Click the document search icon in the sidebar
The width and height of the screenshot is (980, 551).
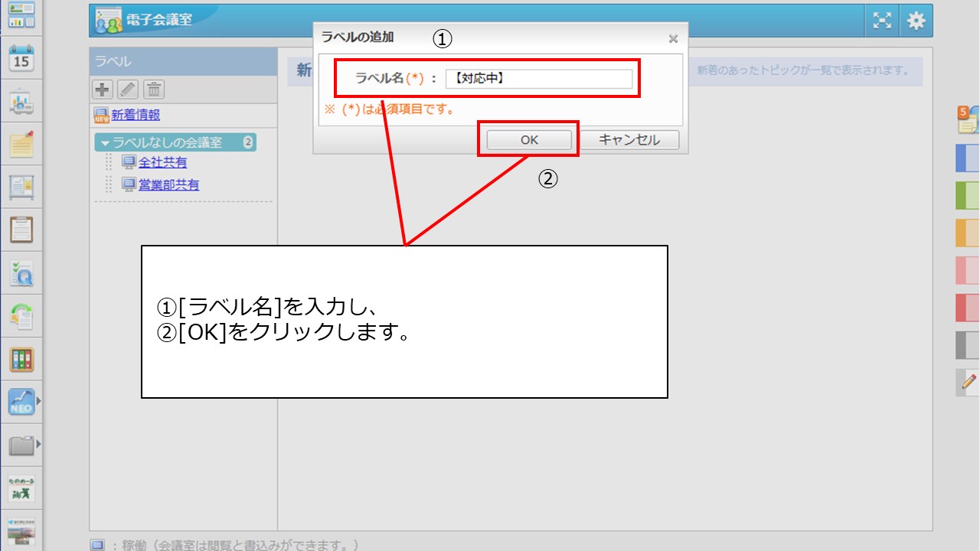click(21, 274)
